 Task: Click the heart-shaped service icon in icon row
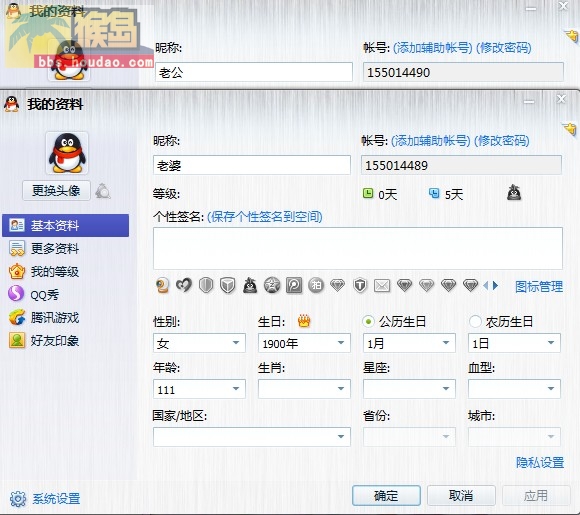click(184, 285)
